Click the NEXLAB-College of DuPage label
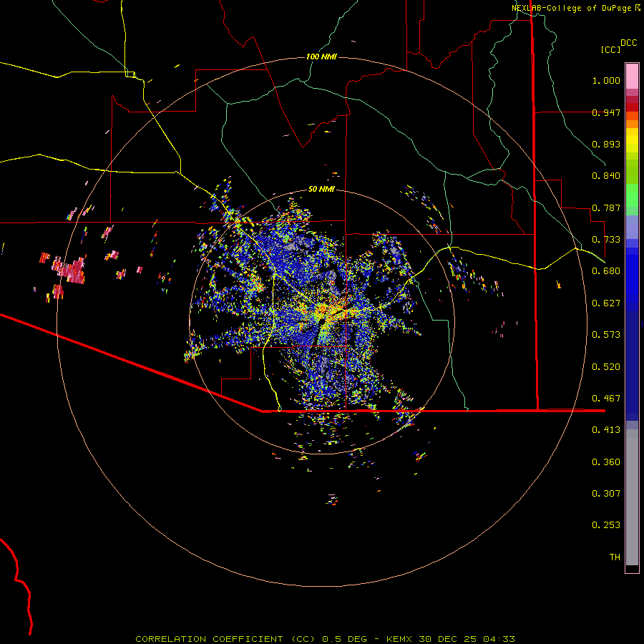Screen dimensions: 644x644 tap(571, 8)
